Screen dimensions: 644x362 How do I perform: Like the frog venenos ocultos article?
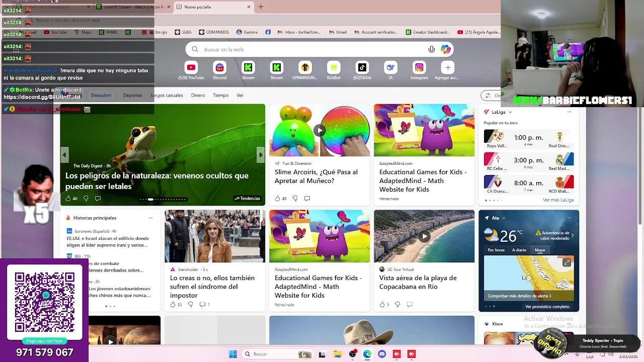click(x=68, y=199)
